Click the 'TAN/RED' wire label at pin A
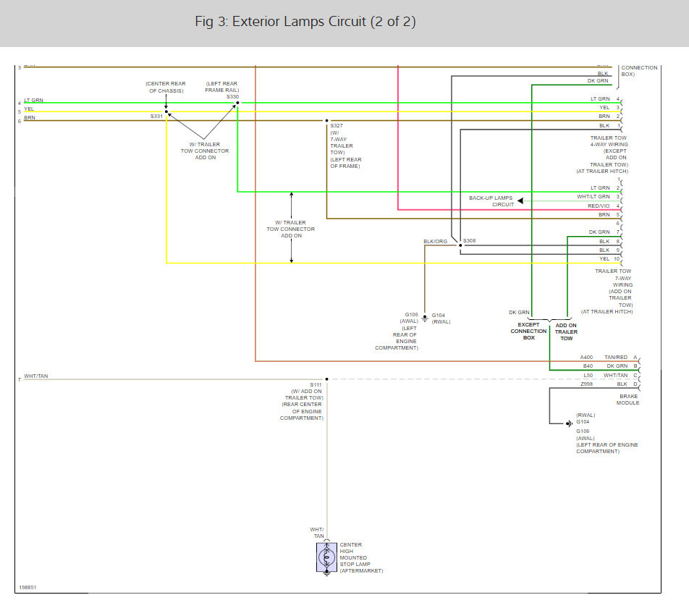 [x=616, y=357]
